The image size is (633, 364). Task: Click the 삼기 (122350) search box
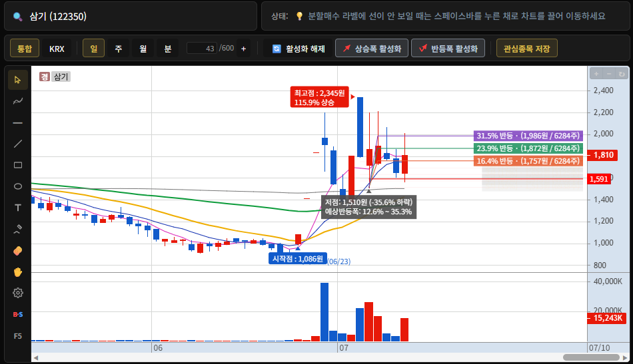[x=131, y=16]
